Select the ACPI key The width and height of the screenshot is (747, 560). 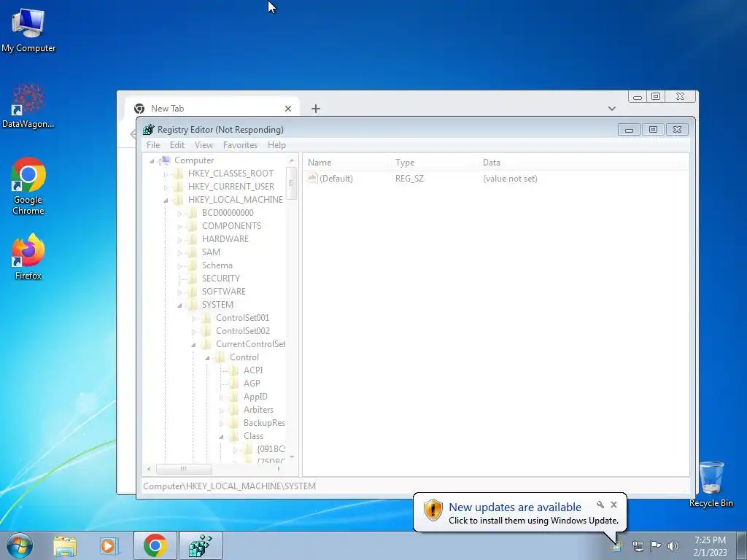[x=253, y=370]
